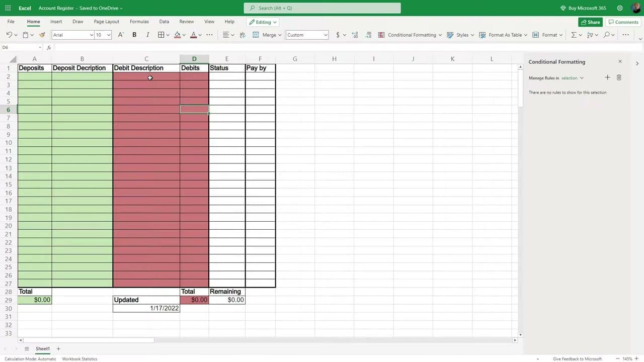Increase font size with the A icon
Image resolution: width=644 pixels, height=362 pixels.
pos(120,35)
